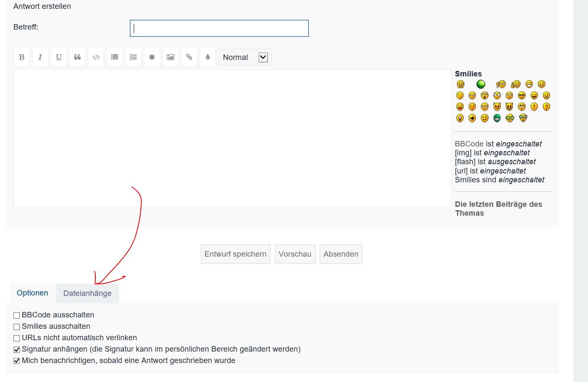588x382 pixels.
Task: Insert a quote block
Action: (77, 57)
